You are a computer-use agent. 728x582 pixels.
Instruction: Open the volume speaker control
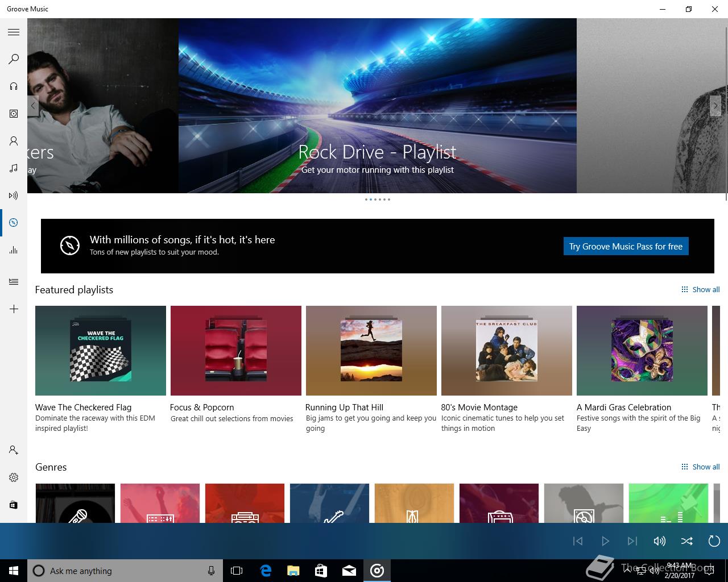pos(660,541)
